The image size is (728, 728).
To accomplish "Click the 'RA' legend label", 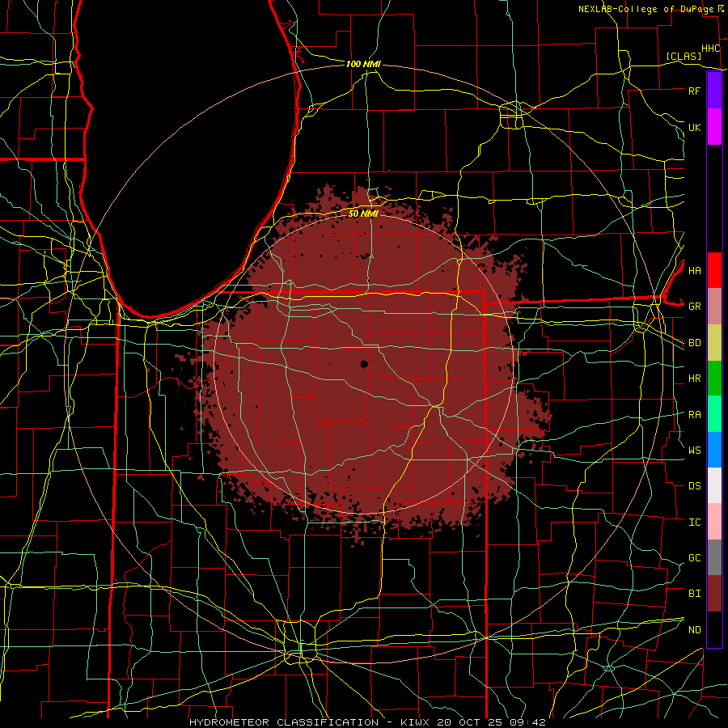I will point(695,415).
